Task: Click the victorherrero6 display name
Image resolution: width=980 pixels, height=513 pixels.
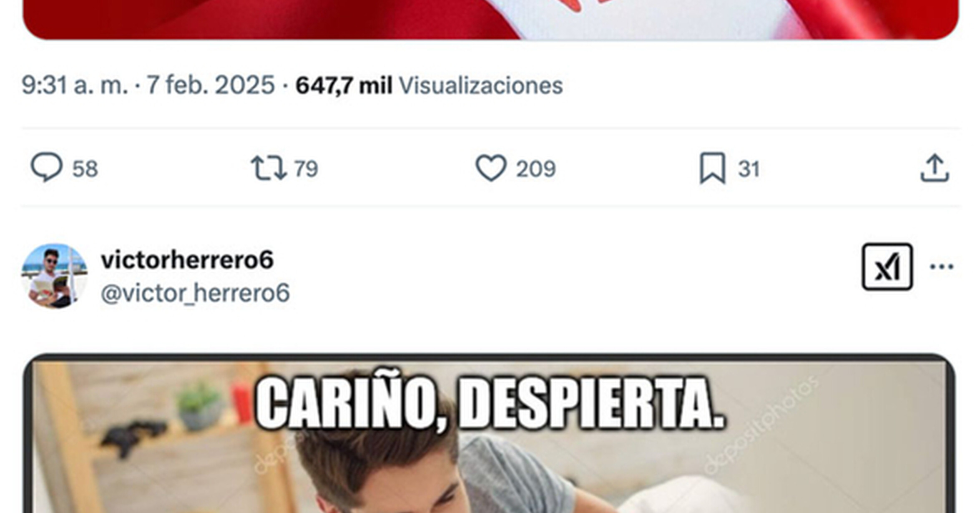Action: [x=187, y=259]
